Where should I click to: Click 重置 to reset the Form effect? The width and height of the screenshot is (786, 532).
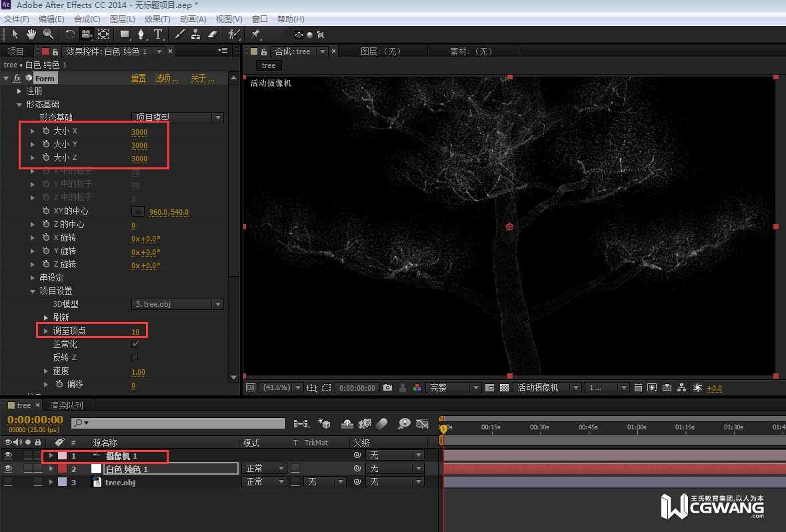click(x=139, y=79)
